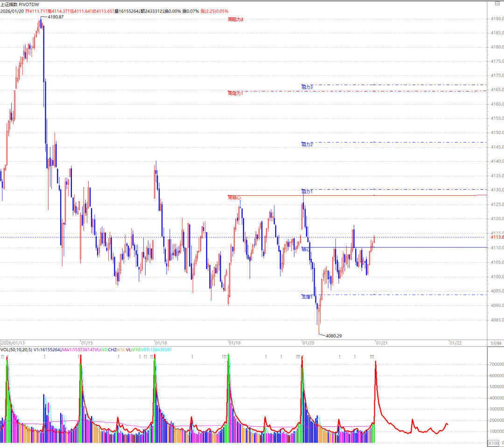Click the 4190.87 high price marker
504x447 pixels.
[x=56, y=17]
